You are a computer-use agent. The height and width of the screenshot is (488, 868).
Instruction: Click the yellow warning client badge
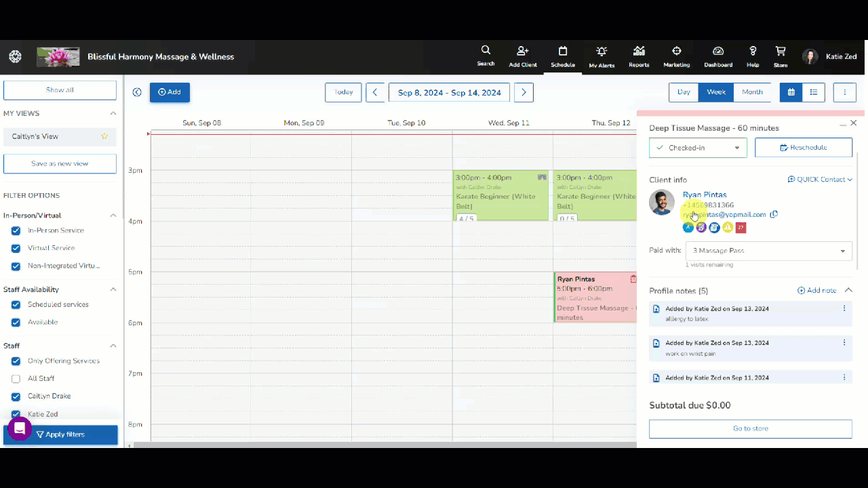coord(728,228)
